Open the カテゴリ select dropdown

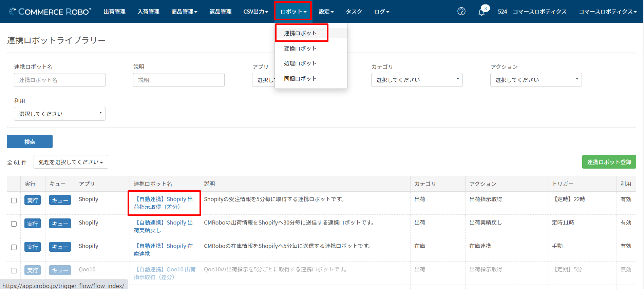[417, 80]
